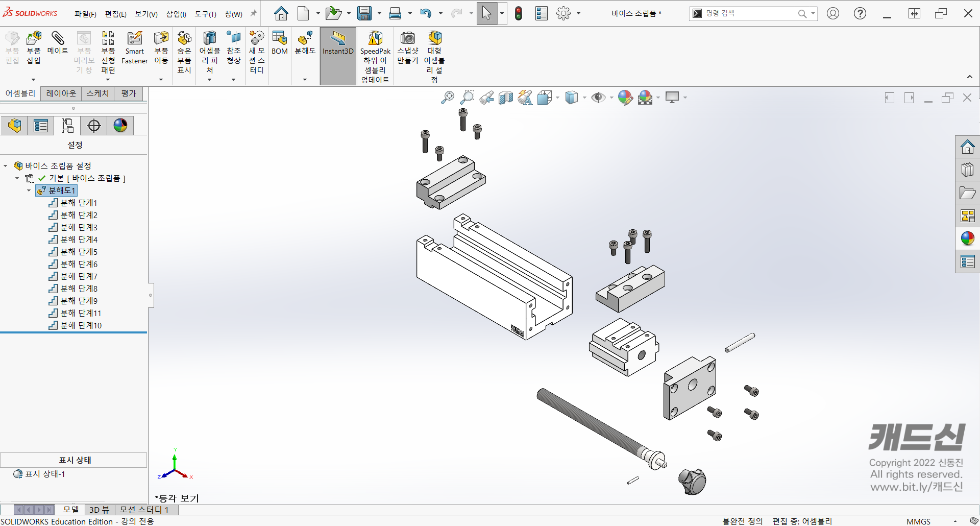This screenshot has height=526, width=980.
Task: Select the 부품 이동 tool
Action: tap(161, 47)
